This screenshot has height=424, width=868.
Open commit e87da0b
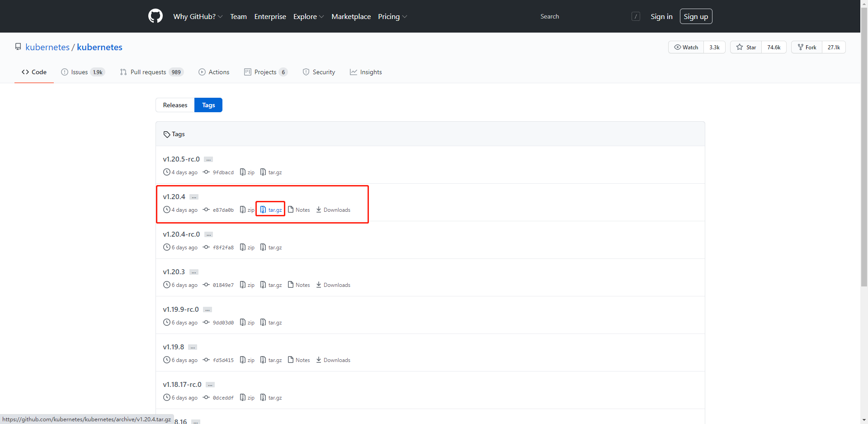click(218, 210)
